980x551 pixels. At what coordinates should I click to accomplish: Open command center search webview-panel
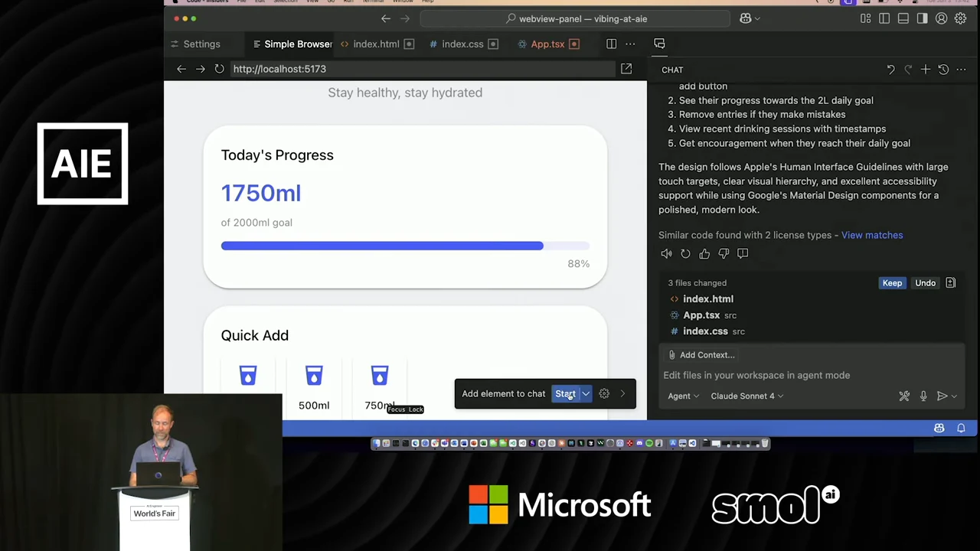click(x=575, y=18)
